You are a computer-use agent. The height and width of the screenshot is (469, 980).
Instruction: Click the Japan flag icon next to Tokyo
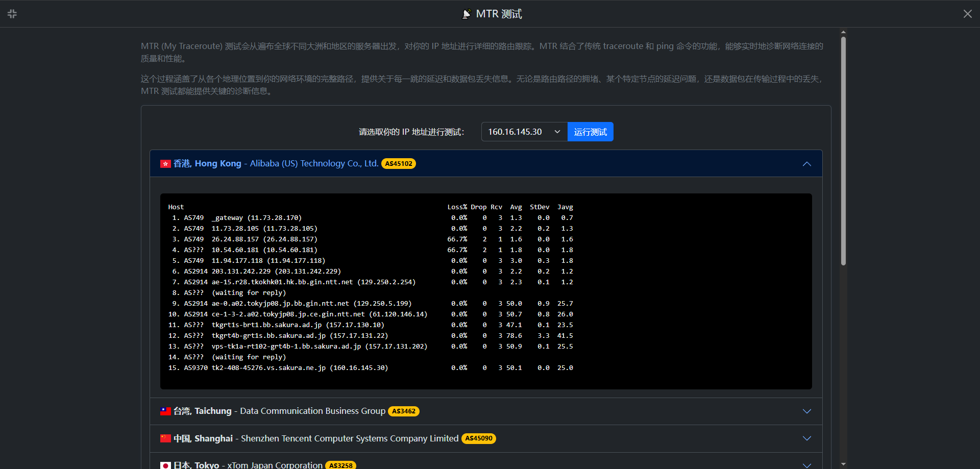coord(165,465)
